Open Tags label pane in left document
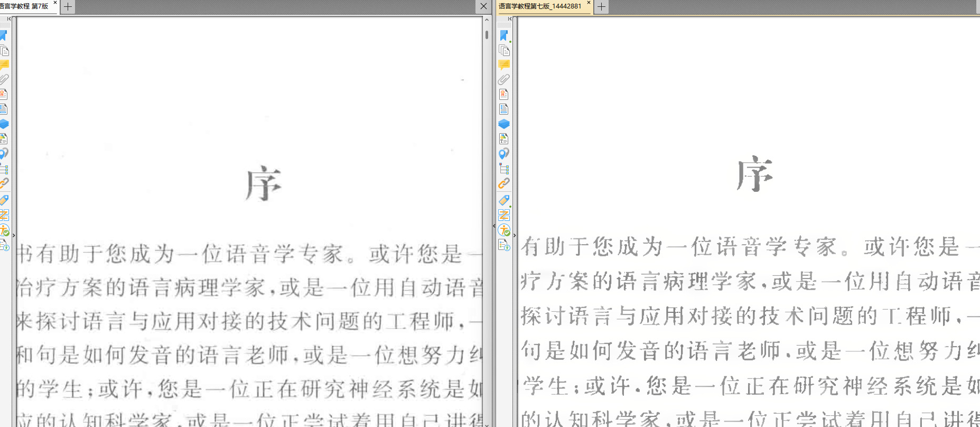Image resolution: width=980 pixels, height=427 pixels. pos(4,200)
